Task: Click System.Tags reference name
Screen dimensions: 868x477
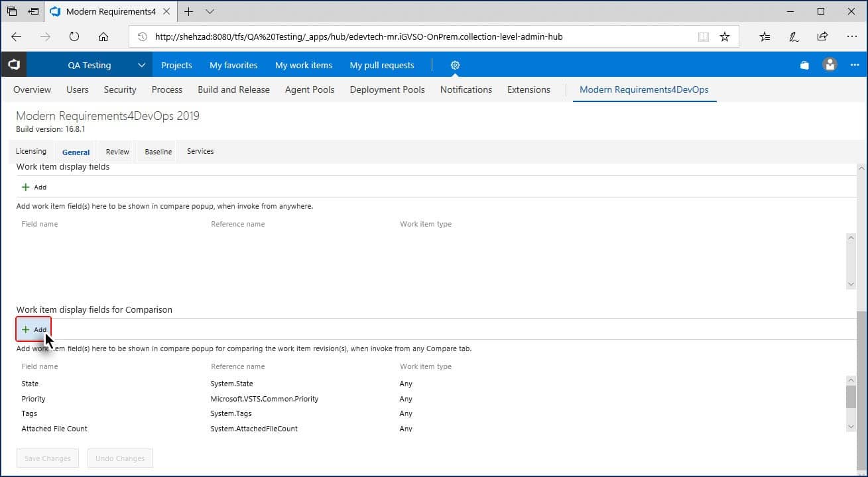Action: [x=231, y=413]
